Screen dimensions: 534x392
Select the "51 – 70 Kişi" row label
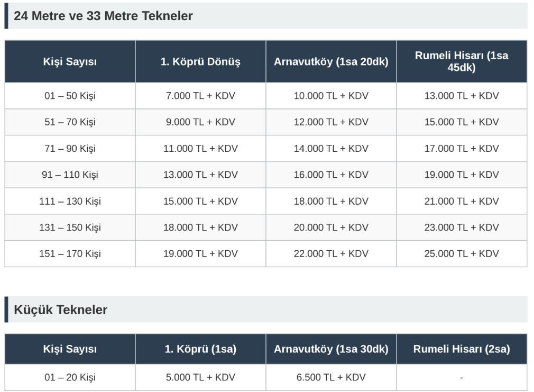70,122
